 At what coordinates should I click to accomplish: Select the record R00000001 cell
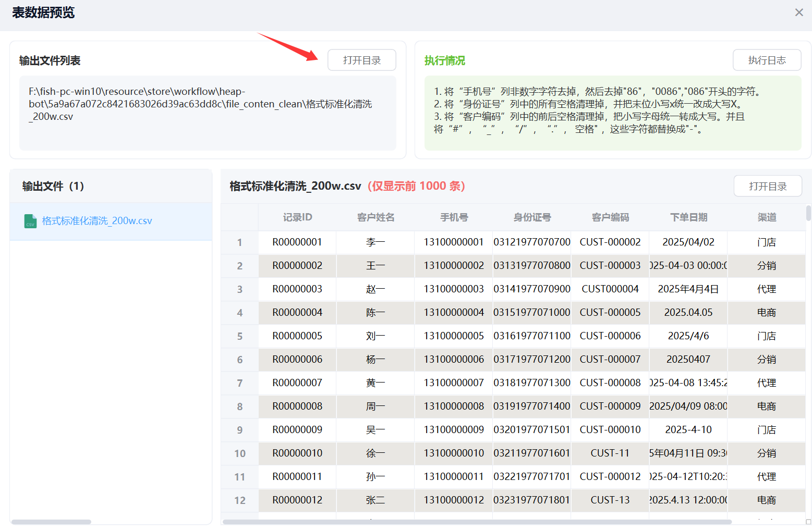tap(297, 242)
